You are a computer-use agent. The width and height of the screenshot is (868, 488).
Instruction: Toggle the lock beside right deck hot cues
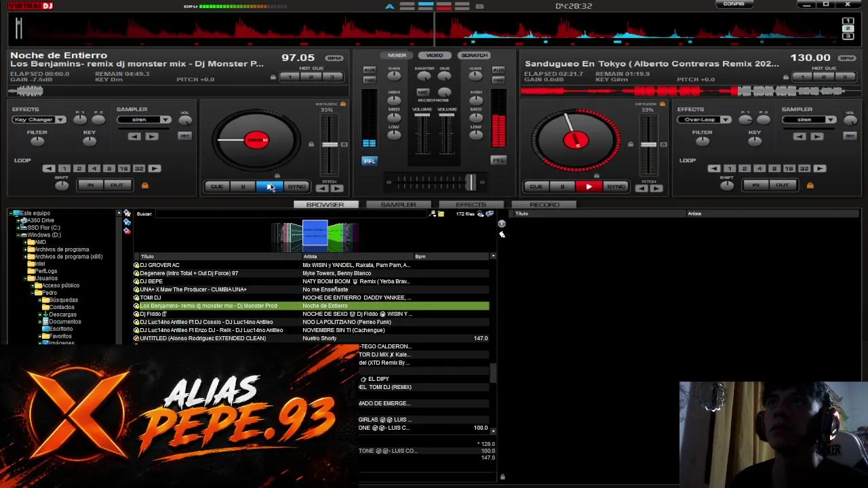[x=786, y=77]
